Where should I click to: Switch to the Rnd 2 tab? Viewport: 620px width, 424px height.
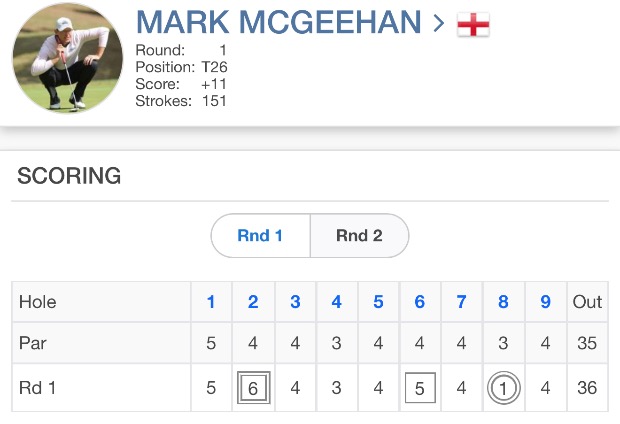tap(359, 236)
